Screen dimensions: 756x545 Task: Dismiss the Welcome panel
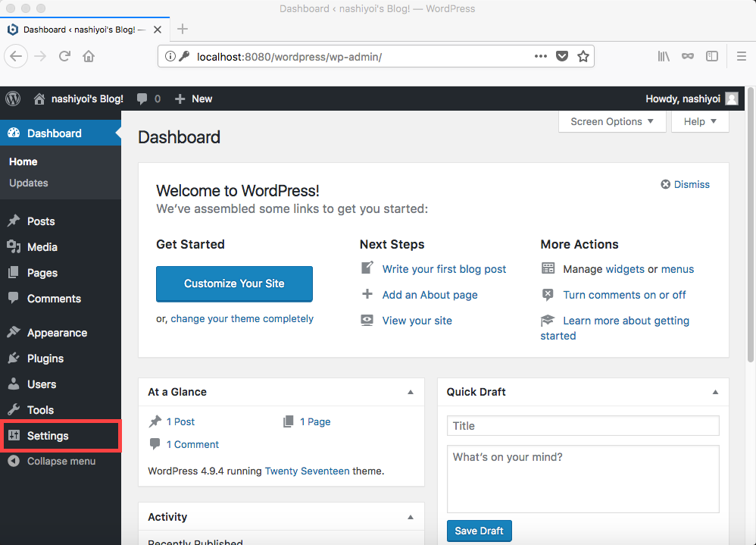click(x=685, y=184)
